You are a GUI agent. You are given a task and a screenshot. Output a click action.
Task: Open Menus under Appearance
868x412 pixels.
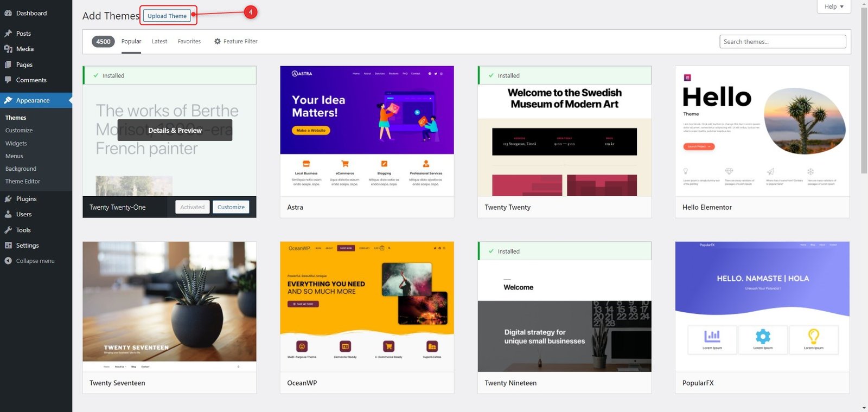point(14,156)
